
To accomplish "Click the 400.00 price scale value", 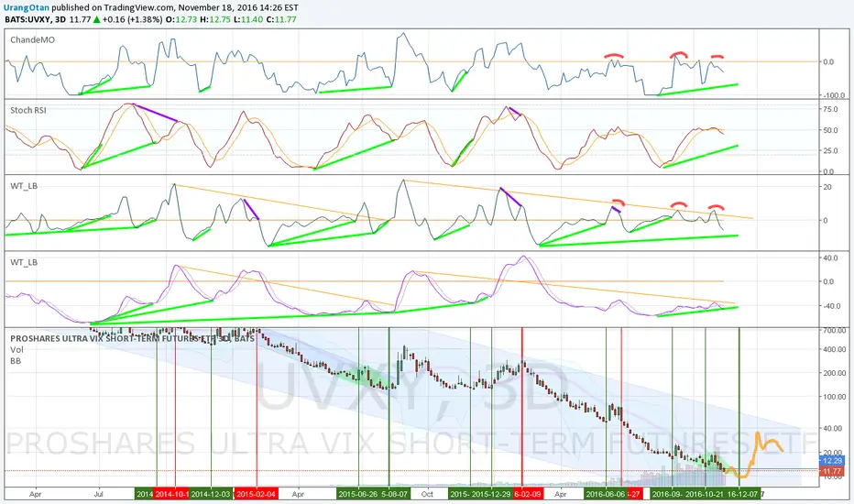I will (x=835, y=349).
